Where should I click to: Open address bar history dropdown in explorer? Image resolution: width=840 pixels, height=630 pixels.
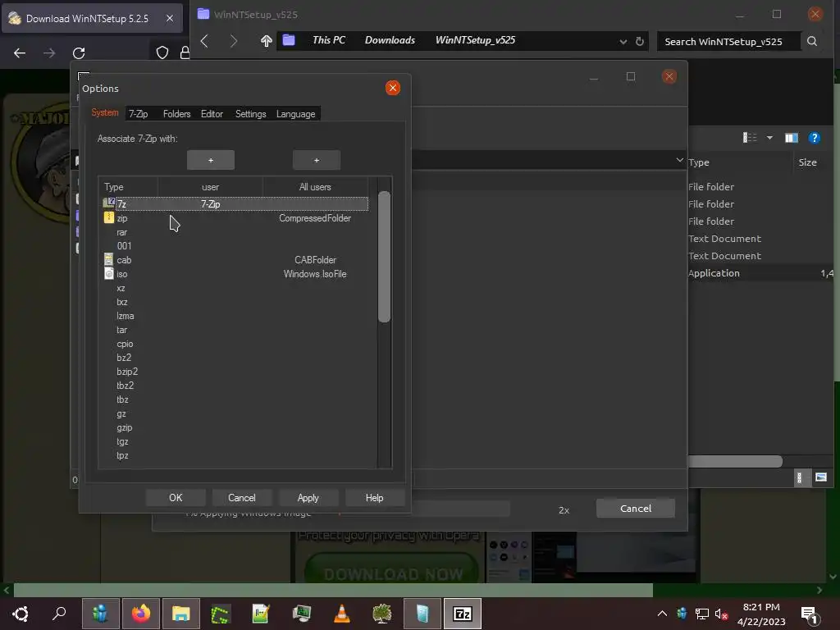click(623, 41)
